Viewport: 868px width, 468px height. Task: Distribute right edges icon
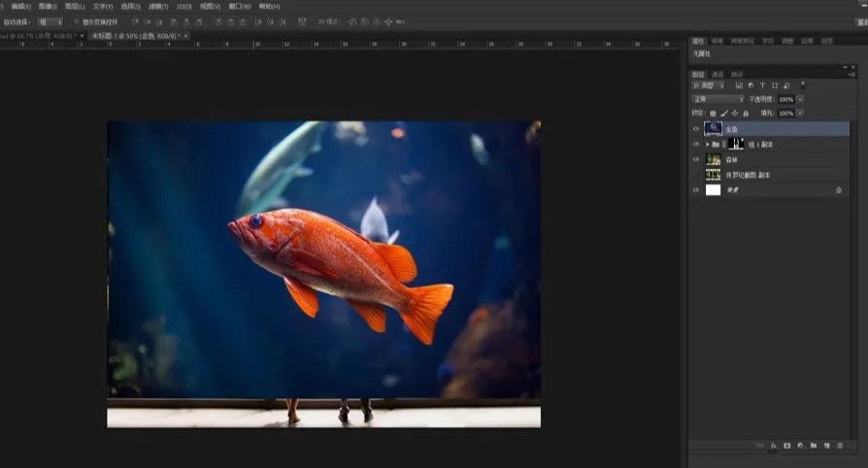tap(283, 21)
